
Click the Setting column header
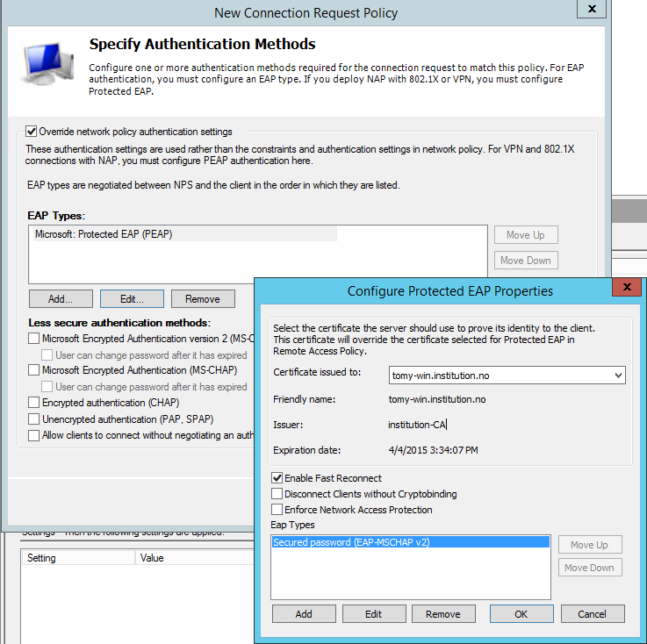(78, 558)
